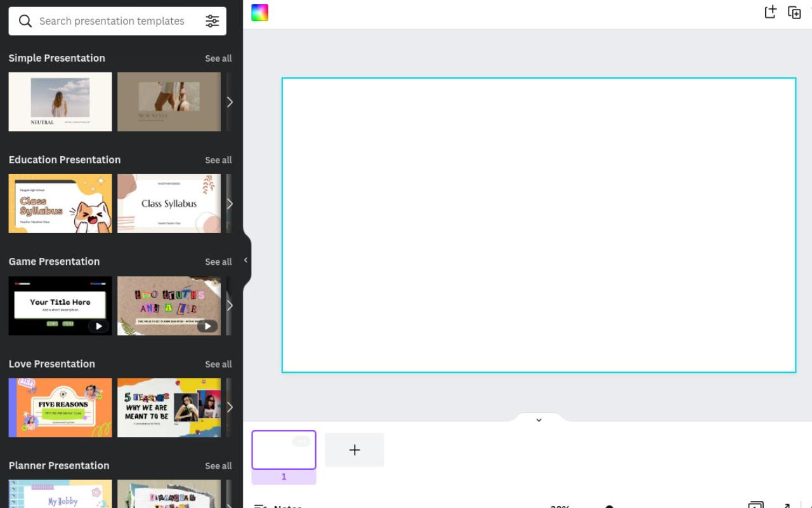Click the Love Presentation section heading

[52, 363]
